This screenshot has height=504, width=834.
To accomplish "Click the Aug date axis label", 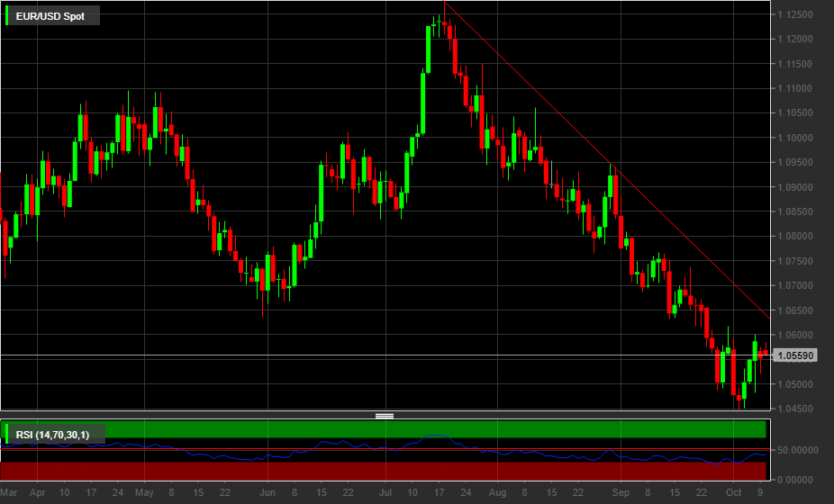I will tap(497, 492).
